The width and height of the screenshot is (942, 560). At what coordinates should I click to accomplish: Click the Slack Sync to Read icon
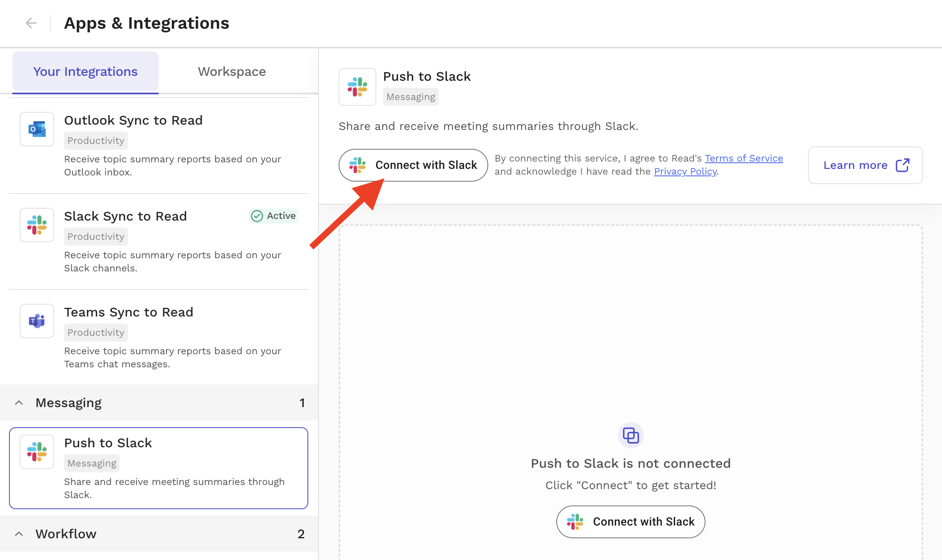coord(37,225)
